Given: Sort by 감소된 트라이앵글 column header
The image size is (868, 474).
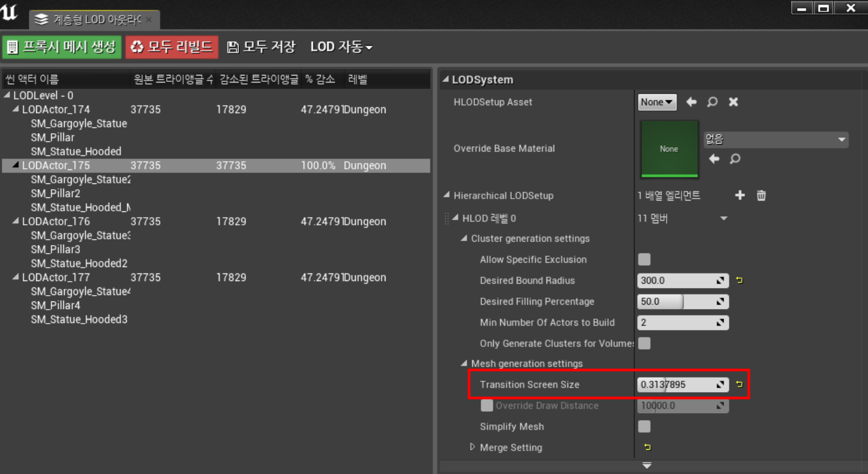Looking at the screenshot, I should [258, 79].
